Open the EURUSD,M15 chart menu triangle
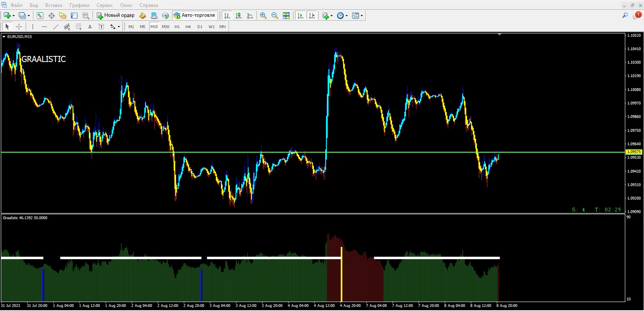This screenshot has width=644, height=311. 4,37
